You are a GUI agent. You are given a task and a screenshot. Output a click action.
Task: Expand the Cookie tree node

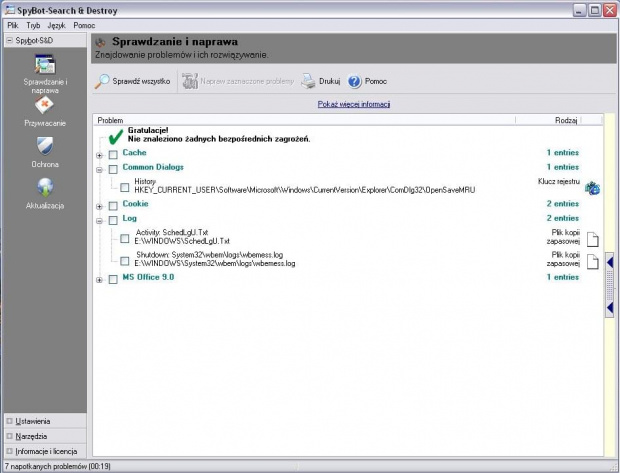point(99,206)
